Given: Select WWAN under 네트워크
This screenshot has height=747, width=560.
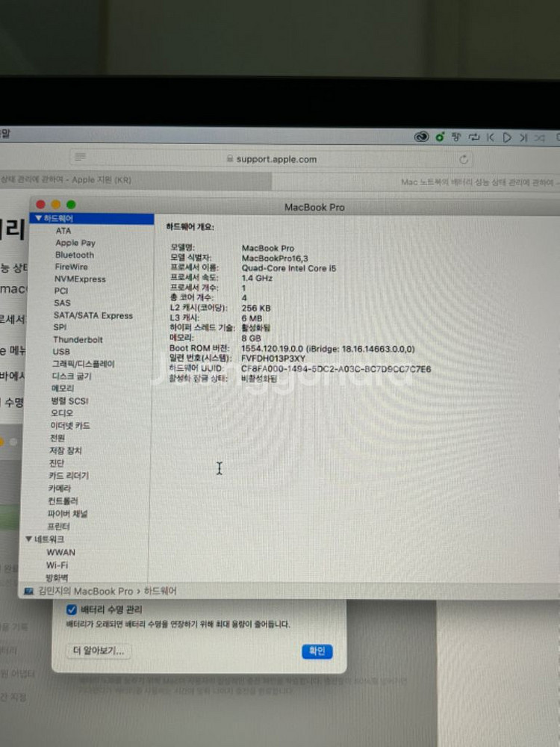Looking at the screenshot, I should click(60, 552).
